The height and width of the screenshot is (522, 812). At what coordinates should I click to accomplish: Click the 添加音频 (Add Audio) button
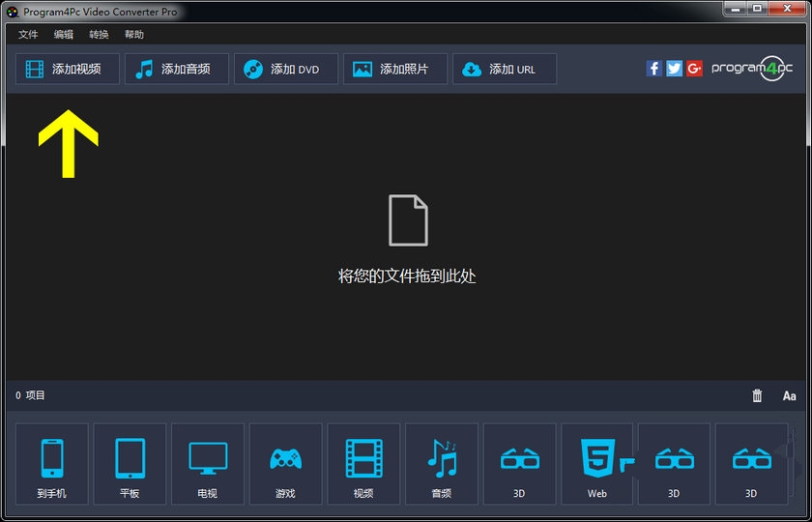pos(177,69)
